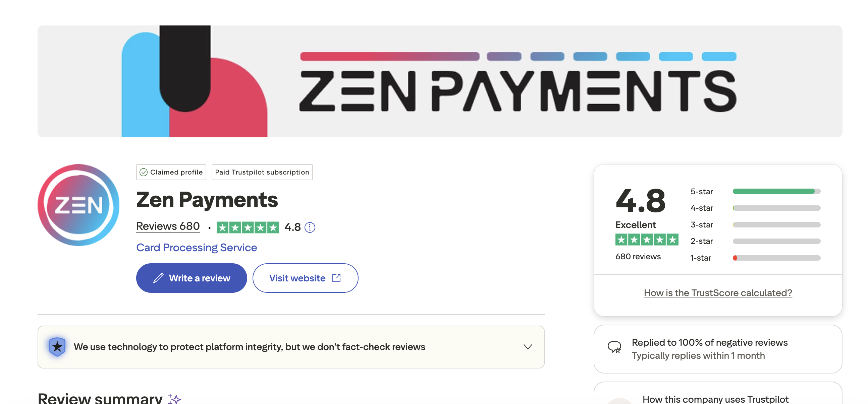Click the sparkle icon beside Review summary
The height and width of the screenshot is (404, 868).
[174, 399]
